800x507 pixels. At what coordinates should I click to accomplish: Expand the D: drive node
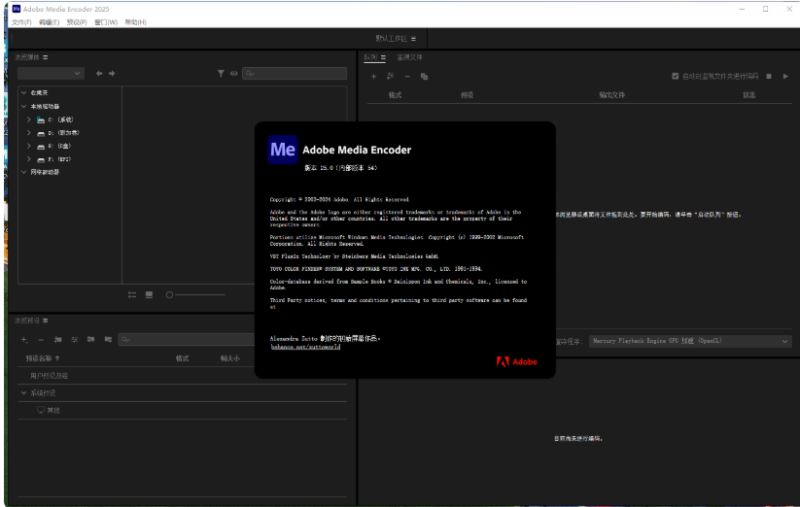click(29, 133)
